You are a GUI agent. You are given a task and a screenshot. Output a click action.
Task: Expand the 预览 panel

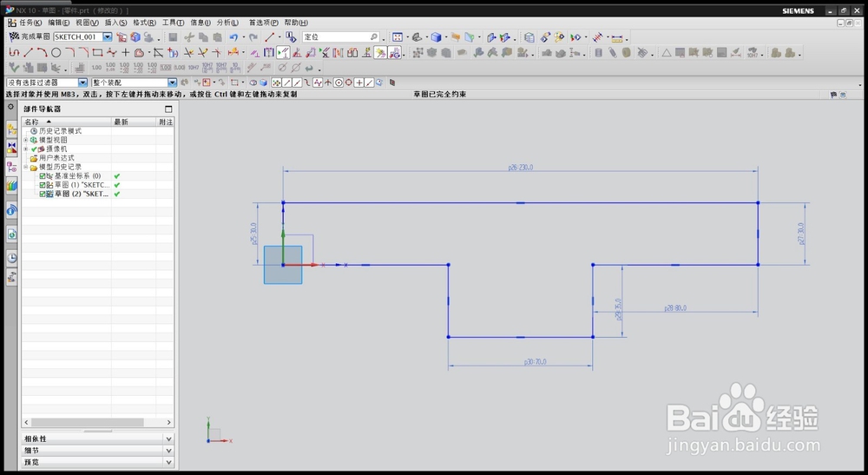click(97, 462)
